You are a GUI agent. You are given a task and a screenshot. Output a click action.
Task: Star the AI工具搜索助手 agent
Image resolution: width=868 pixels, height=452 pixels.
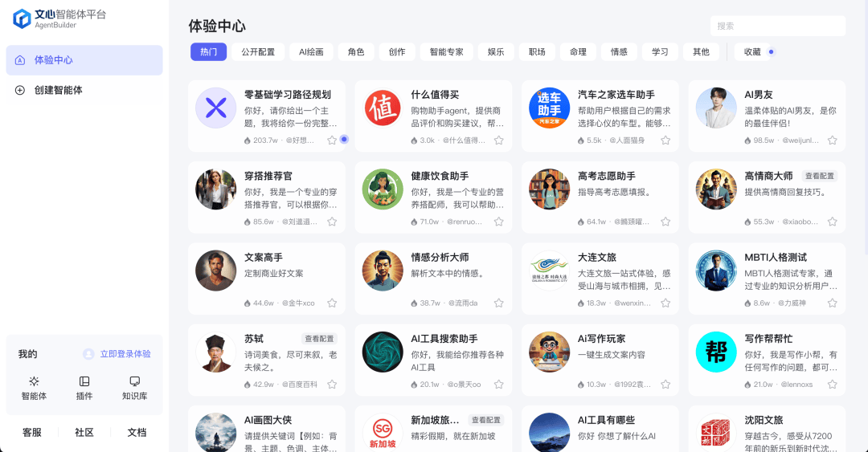tap(499, 384)
